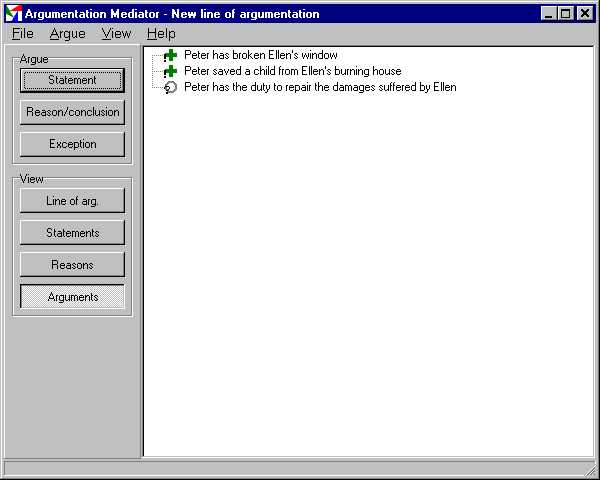This screenshot has width=600, height=480.
Task: Open the File menu
Action: point(22,34)
